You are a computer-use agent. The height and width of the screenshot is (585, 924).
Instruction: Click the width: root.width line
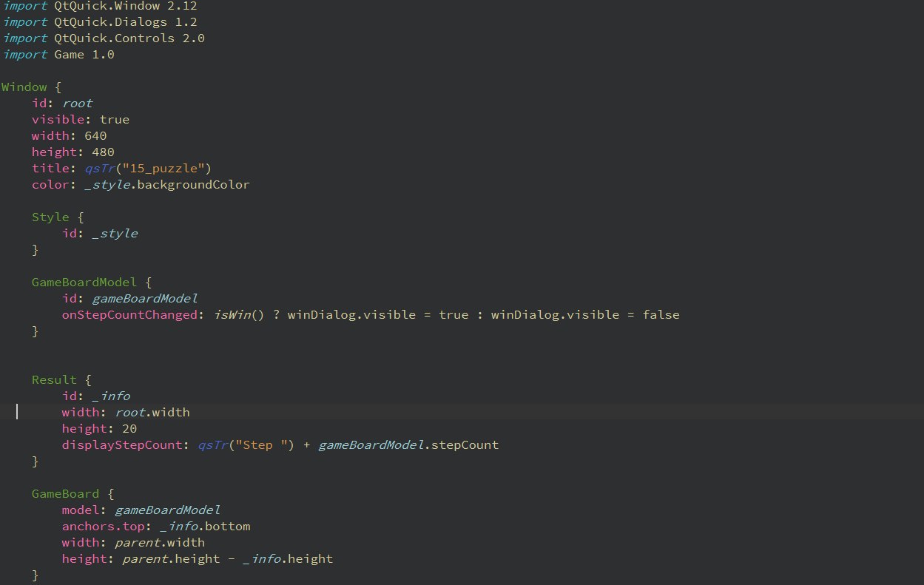click(126, 412)
